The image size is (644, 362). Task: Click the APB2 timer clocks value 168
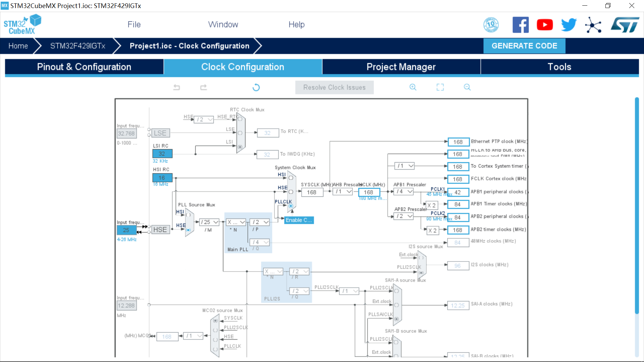(x=458, y=230)
